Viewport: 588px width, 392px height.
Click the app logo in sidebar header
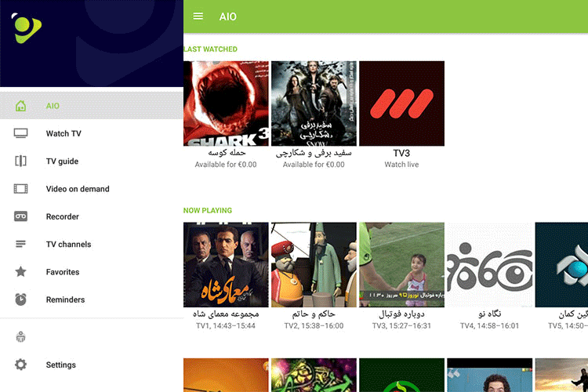26,27
